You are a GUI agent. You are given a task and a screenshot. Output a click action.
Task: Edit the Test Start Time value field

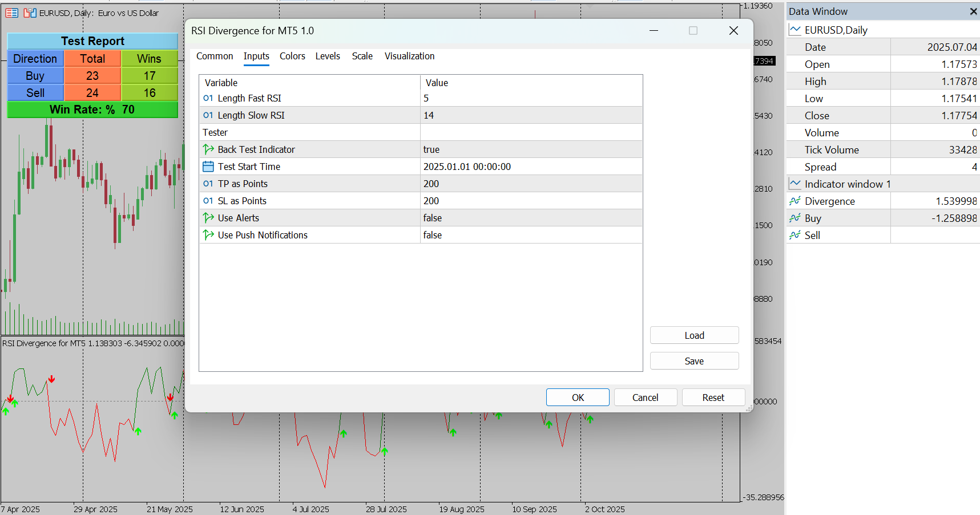click(531, 167)
